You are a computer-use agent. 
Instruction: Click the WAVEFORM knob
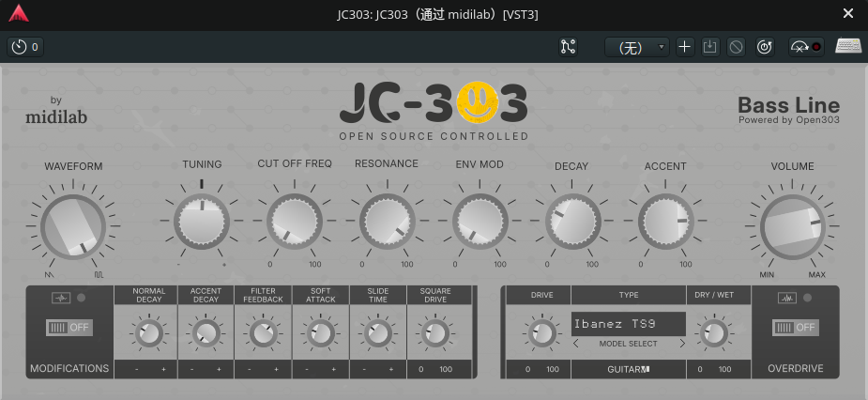point(73,226)
